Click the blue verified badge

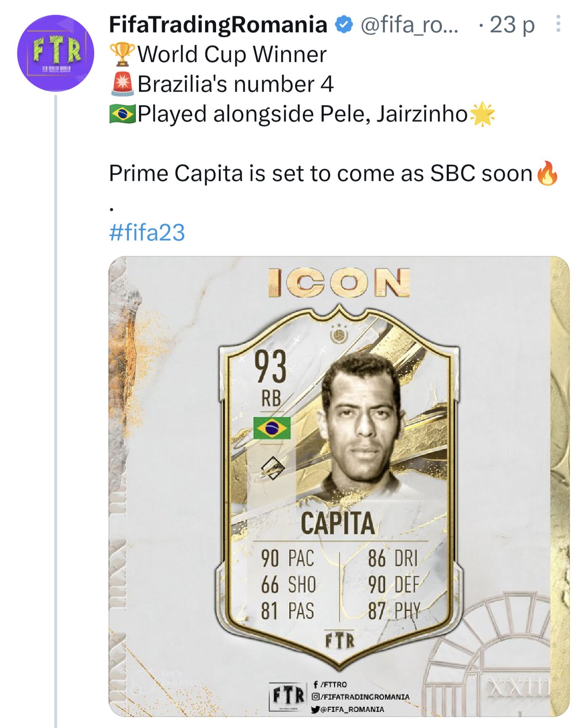pyautogui.click(x=344, y=24)
